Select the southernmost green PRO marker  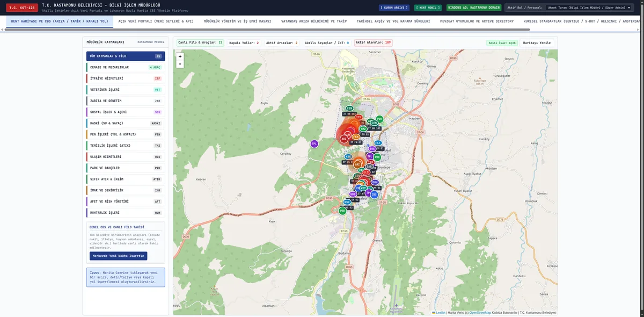point(342,211)
